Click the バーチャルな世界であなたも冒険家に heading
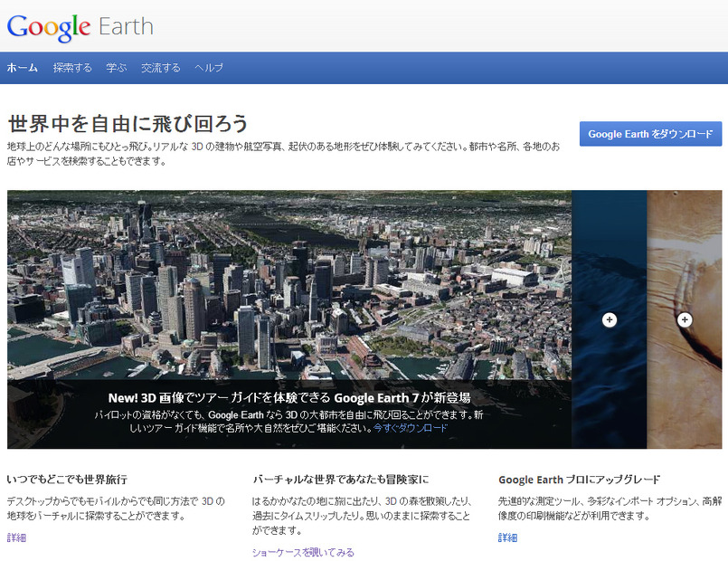Screen dimensions: 728x561 point(341,480)
